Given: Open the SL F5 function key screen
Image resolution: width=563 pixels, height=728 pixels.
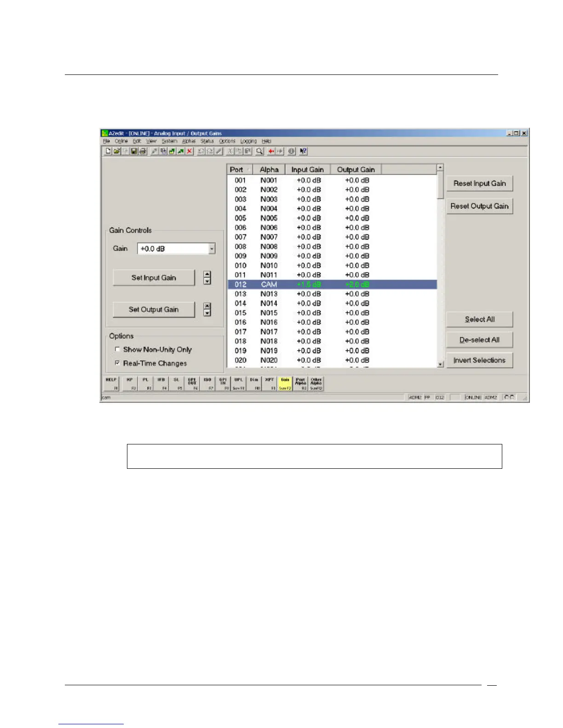Looking at the screenshot, I should (177, 384).
